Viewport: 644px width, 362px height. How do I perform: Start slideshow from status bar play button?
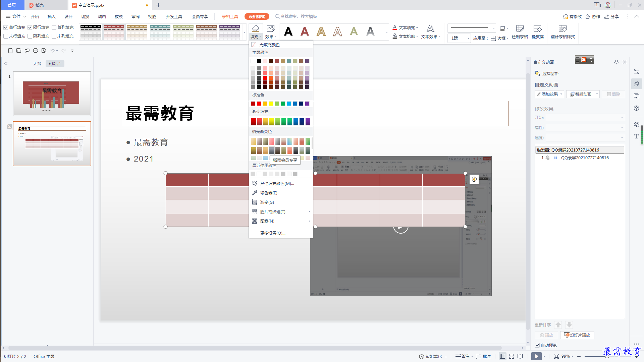click(x=536, y=356)
